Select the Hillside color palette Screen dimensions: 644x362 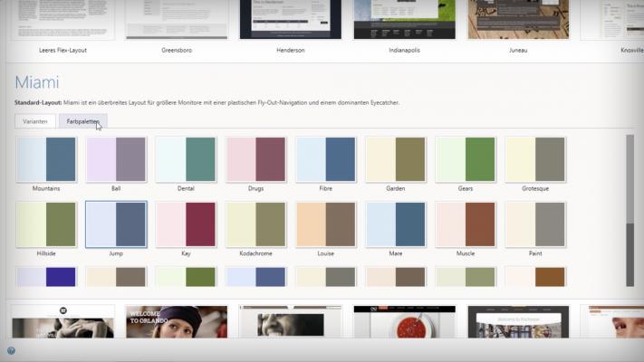coord(46,224)
